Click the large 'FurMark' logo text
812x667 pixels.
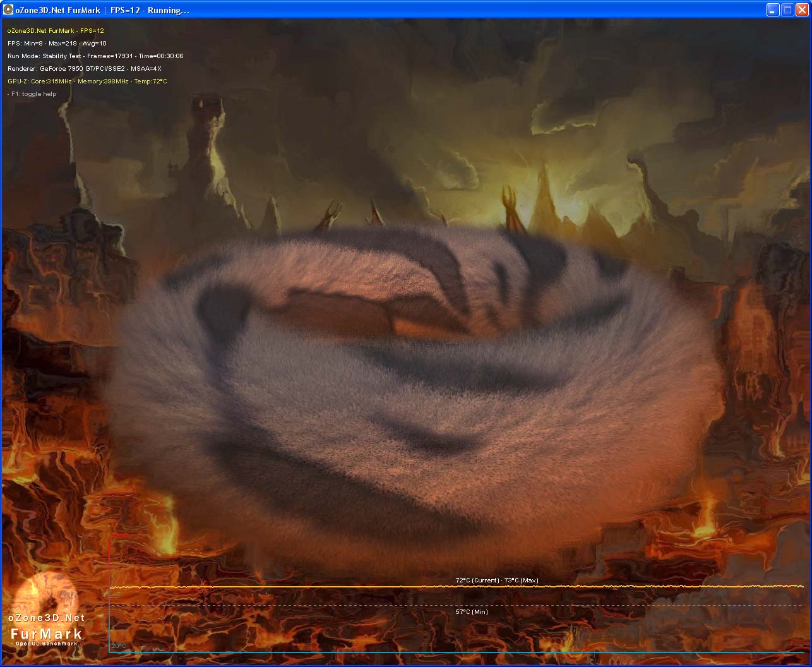coord(47,633)
